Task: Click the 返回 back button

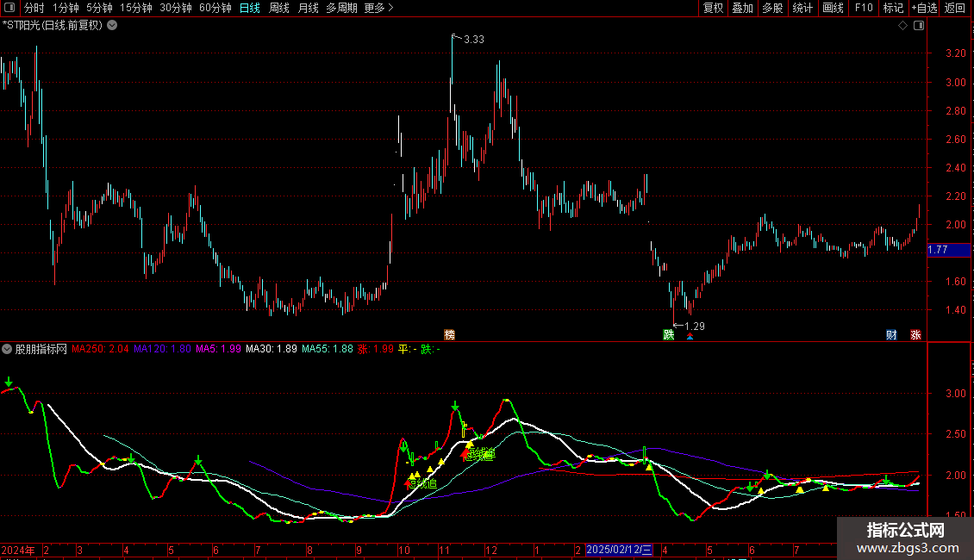Action: tap(955, 8)
